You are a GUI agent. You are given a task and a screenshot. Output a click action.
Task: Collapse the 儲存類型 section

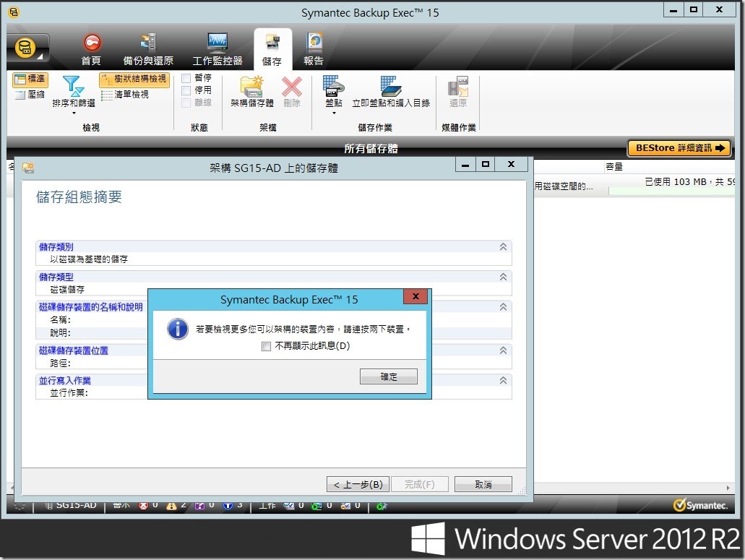pyautogui.click(x=503, y=277)
